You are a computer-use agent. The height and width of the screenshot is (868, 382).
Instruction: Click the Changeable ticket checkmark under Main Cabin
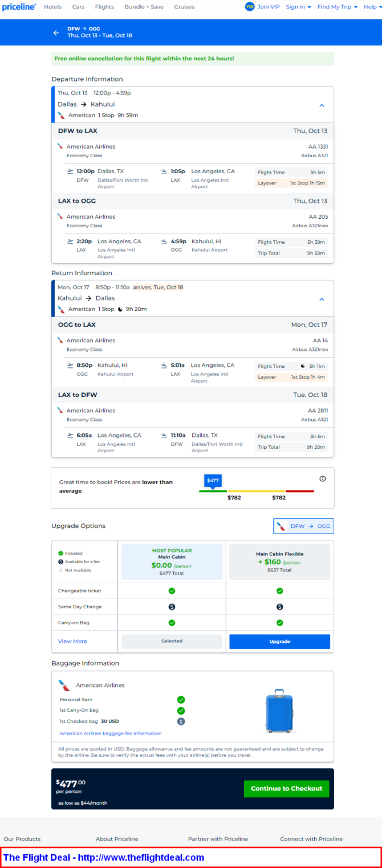tap(172, 591)
